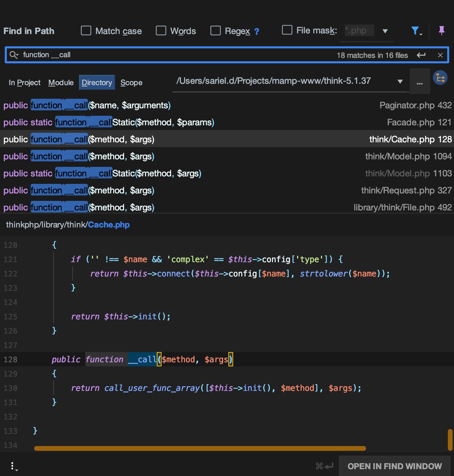Screen dimensions: 454x476
Task: Select the library/think/File.php 492 result
Action: [227, 207]
